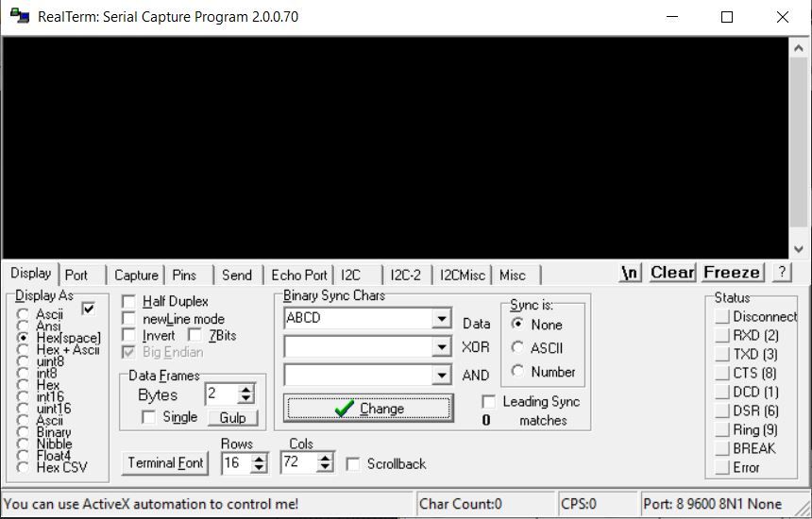Open the Data sync chars dropdown
812x519 pixels.
(442, 318)
